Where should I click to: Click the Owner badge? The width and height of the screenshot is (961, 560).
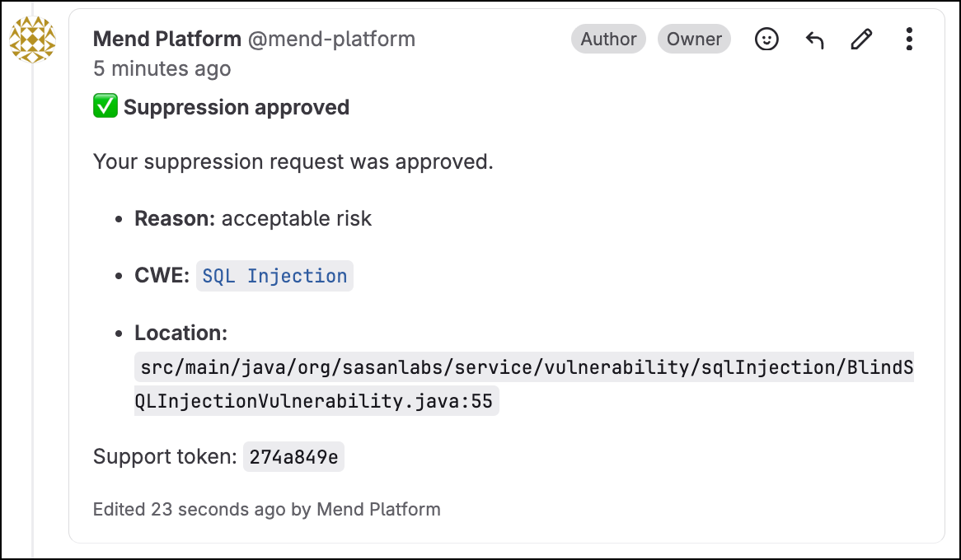(695, 40)
